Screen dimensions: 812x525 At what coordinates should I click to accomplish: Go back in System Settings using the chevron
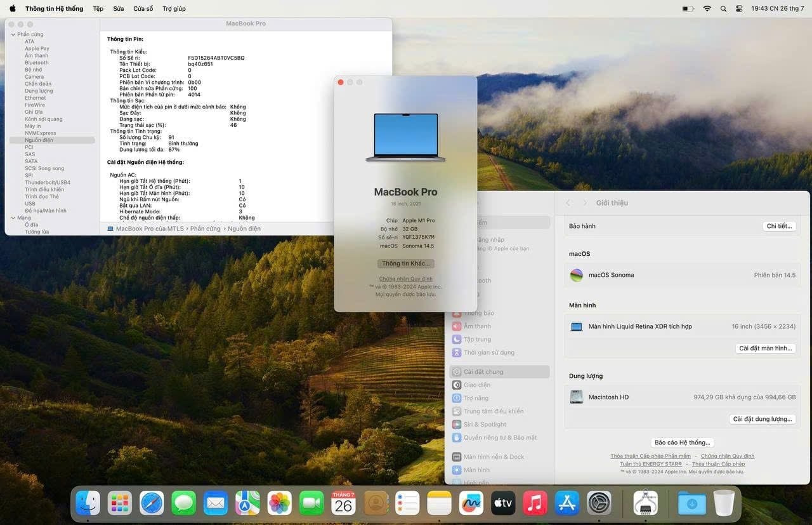(x=568, y=203)
